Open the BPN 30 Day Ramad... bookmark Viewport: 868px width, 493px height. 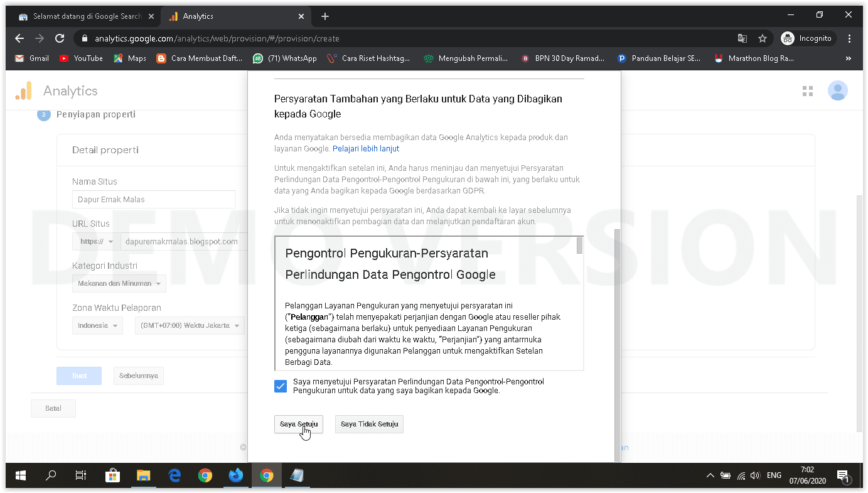coord(563,58)
